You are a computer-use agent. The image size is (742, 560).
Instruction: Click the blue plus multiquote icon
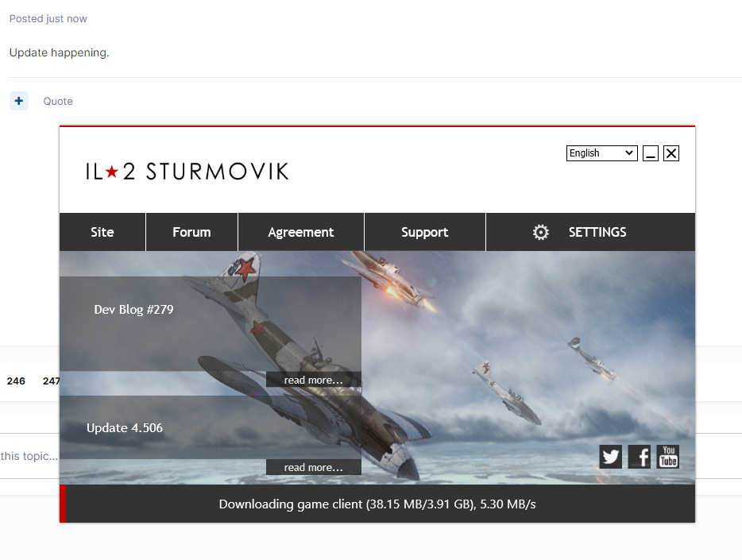[x=19, y=101]
